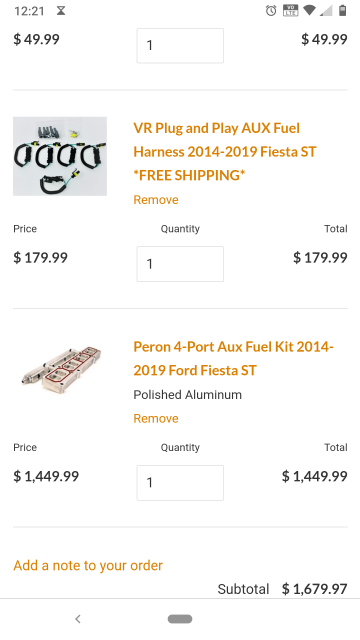Tap the Wi-Fi signal status icon
This screenshot has height=640, width=360.
pos(309,11)
